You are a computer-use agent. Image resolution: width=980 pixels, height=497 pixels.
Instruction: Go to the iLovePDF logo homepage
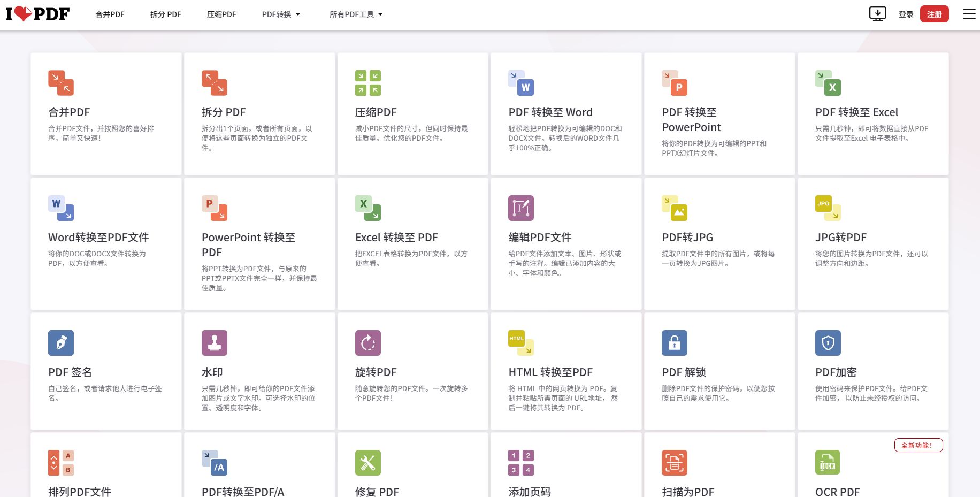37,14
